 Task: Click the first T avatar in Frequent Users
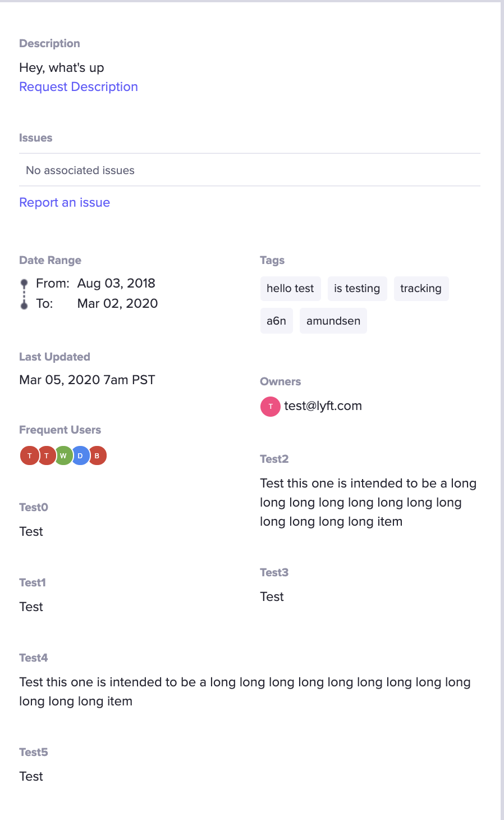coord(29,455)
